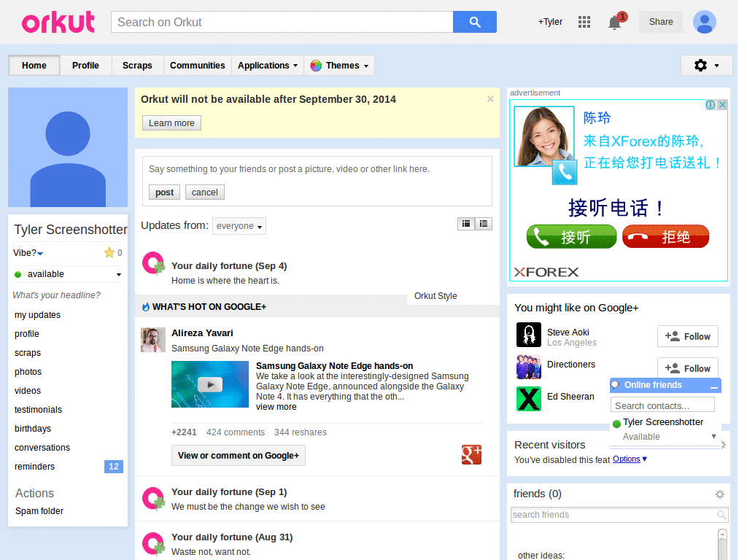747x560 pixels.
Task: Click the 424 comments link
Action: point(236,432)
